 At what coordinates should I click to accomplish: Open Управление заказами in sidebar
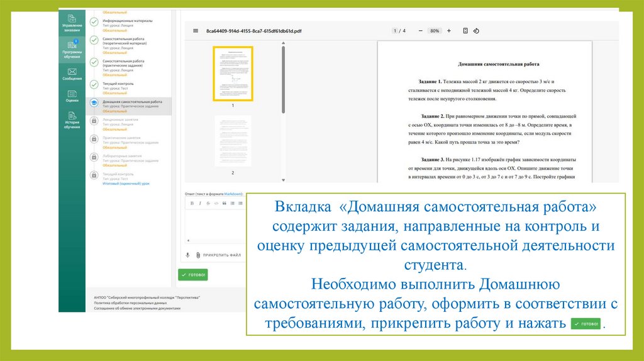click(72, 23)
